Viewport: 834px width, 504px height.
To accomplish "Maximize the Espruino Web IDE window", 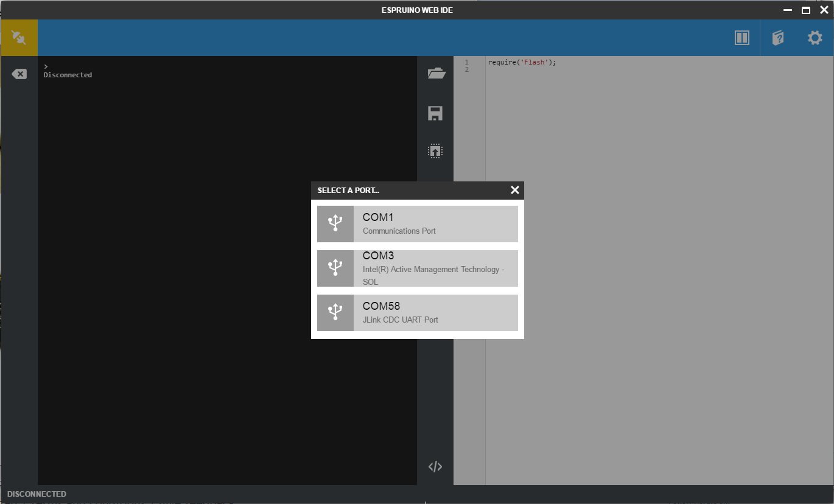I will [x=806, y=10].
